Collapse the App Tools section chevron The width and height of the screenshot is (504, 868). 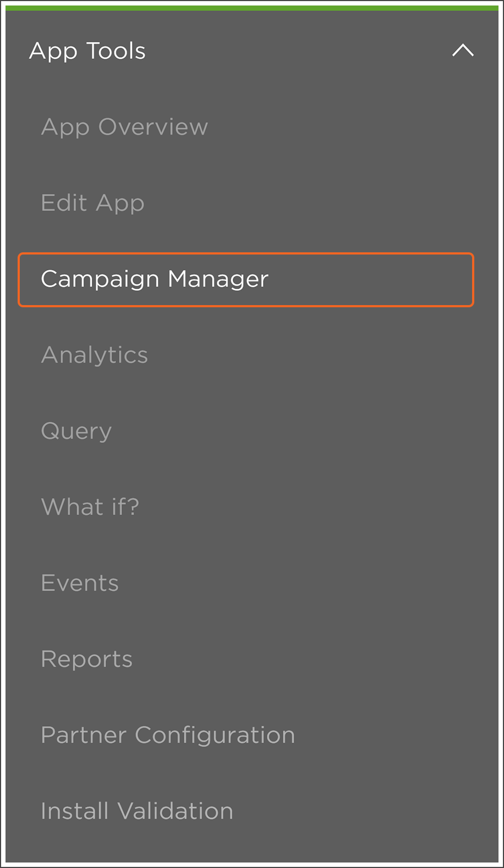click(463, 51)
